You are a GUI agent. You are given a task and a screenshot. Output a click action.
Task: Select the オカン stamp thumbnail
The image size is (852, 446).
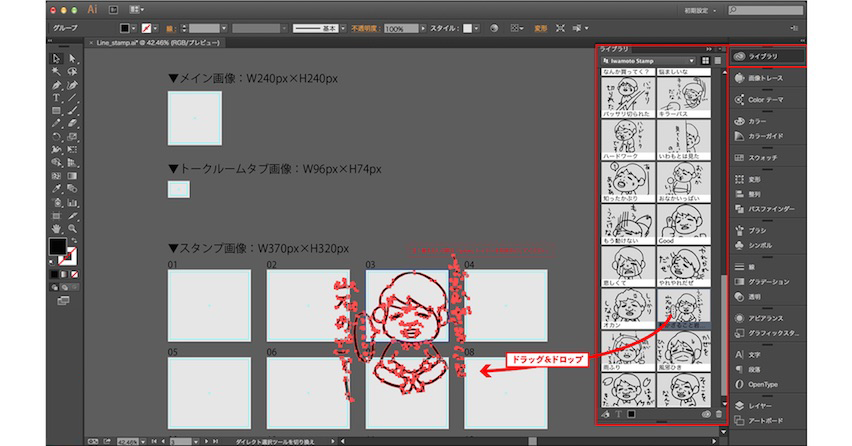tap(628, 309)
